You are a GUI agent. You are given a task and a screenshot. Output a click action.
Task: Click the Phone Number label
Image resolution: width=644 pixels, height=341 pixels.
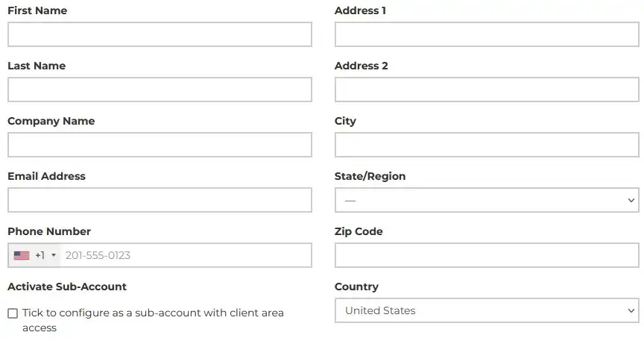[x=49, y=231]
